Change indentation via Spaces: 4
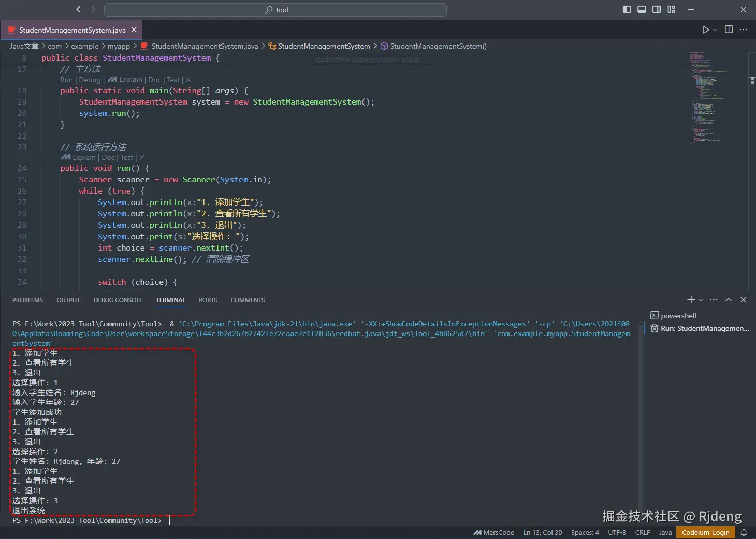This screenshot has height=539, width=756. coord(585,532)
